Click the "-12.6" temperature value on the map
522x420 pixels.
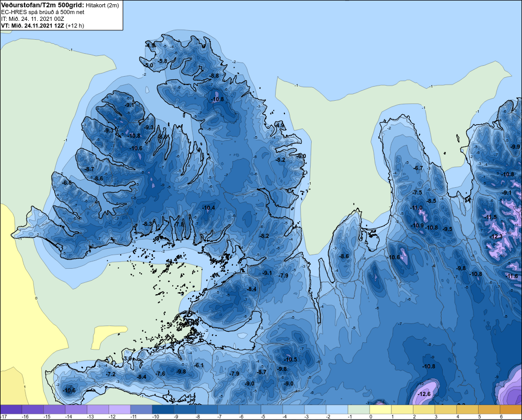(424, 394)
